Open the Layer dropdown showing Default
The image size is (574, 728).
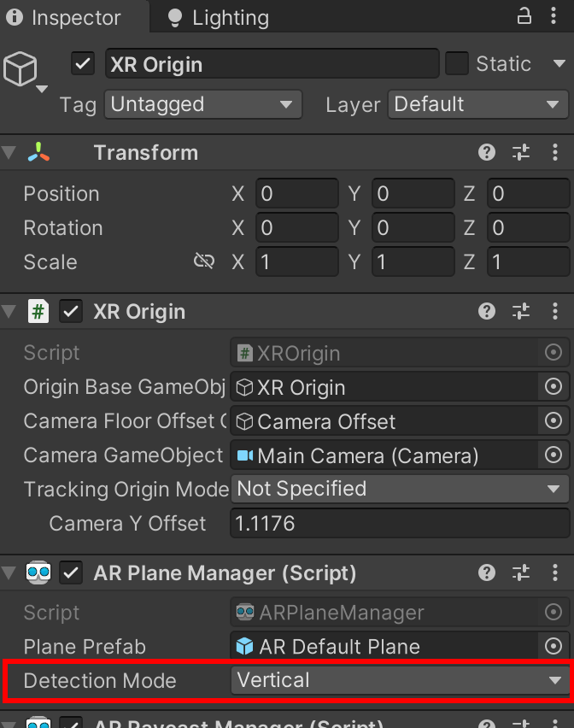(x=477, y=104)
